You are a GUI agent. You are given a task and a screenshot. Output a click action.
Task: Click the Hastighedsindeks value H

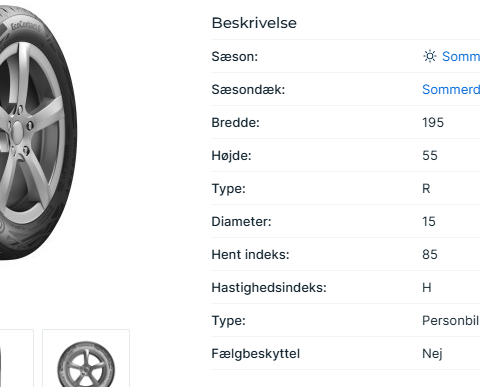pos(427,287)
